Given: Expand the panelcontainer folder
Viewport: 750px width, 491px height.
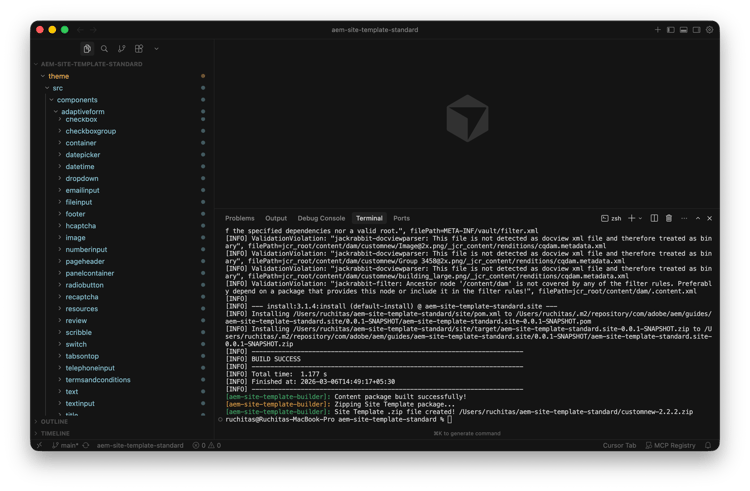Looking at the screenshot, I should (x=122, y=273).
